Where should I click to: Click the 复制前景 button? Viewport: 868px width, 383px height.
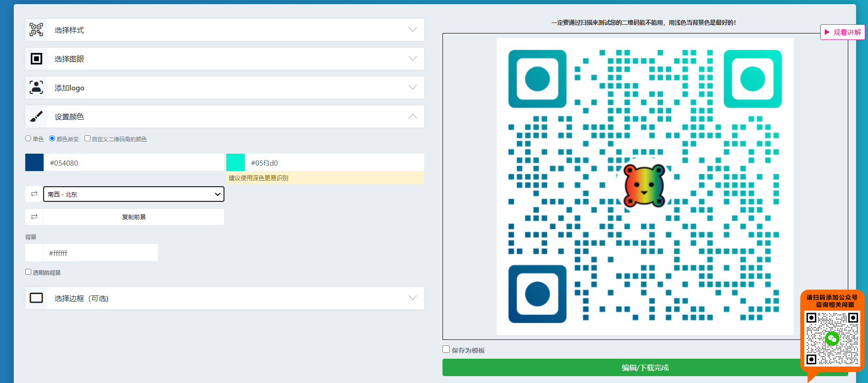(x=134, y=217)
